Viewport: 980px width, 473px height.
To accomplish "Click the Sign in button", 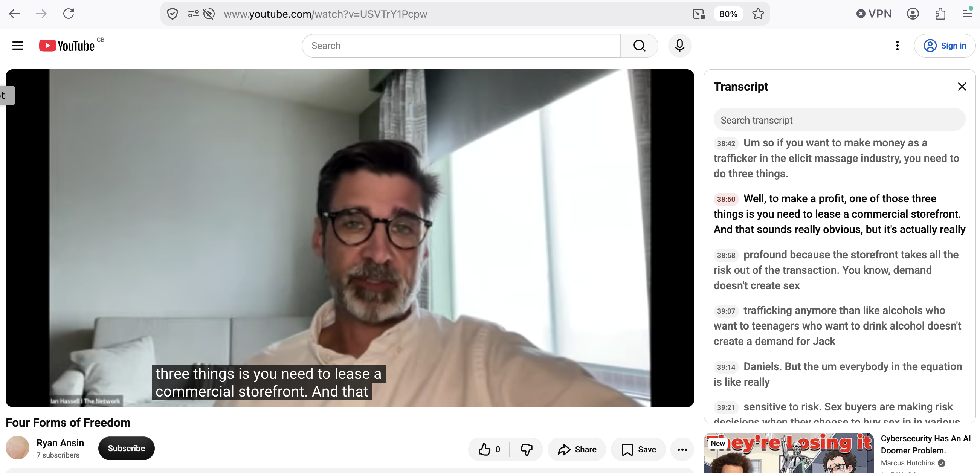I will [945, 46].
